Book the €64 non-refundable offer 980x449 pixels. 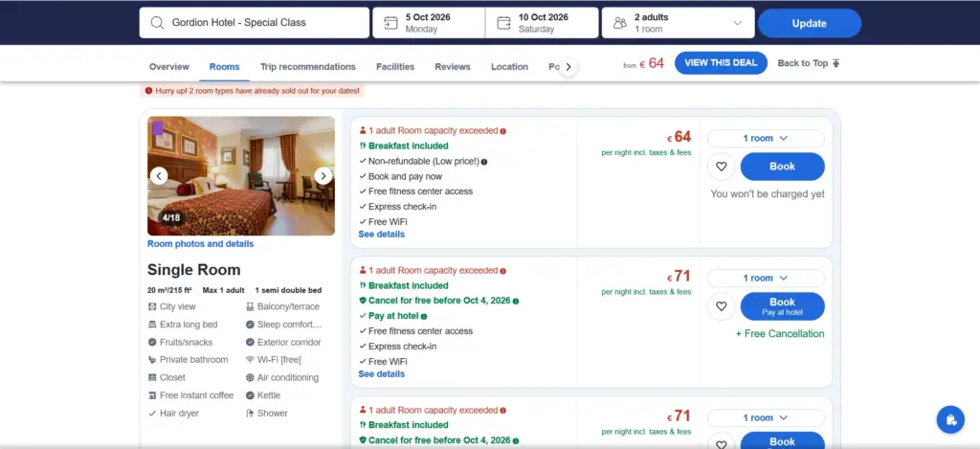pyautogui.click(x=783, y=167)
